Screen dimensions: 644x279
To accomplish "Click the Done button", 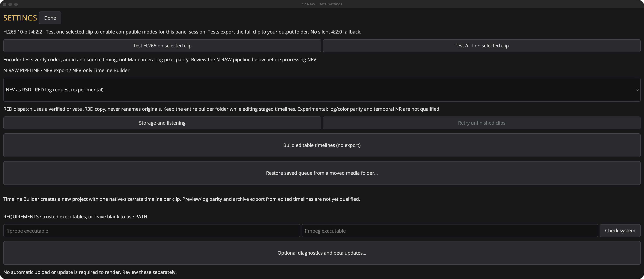I will (x=50, y=18).
